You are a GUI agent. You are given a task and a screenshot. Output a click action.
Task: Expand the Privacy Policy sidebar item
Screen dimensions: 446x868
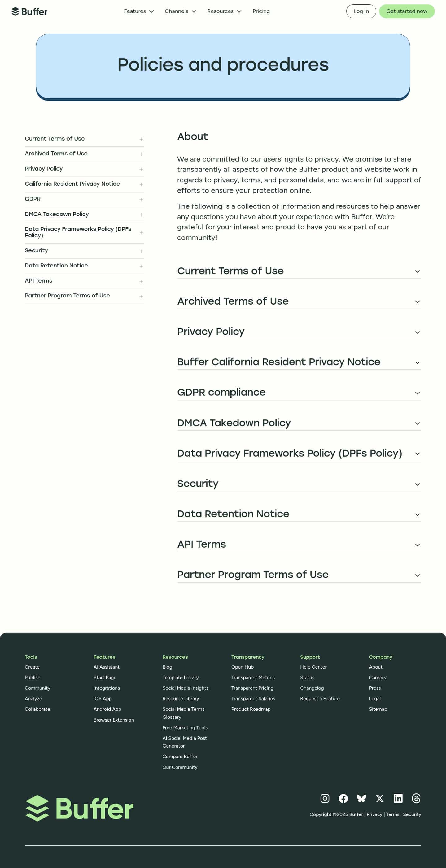pos(141,169)
